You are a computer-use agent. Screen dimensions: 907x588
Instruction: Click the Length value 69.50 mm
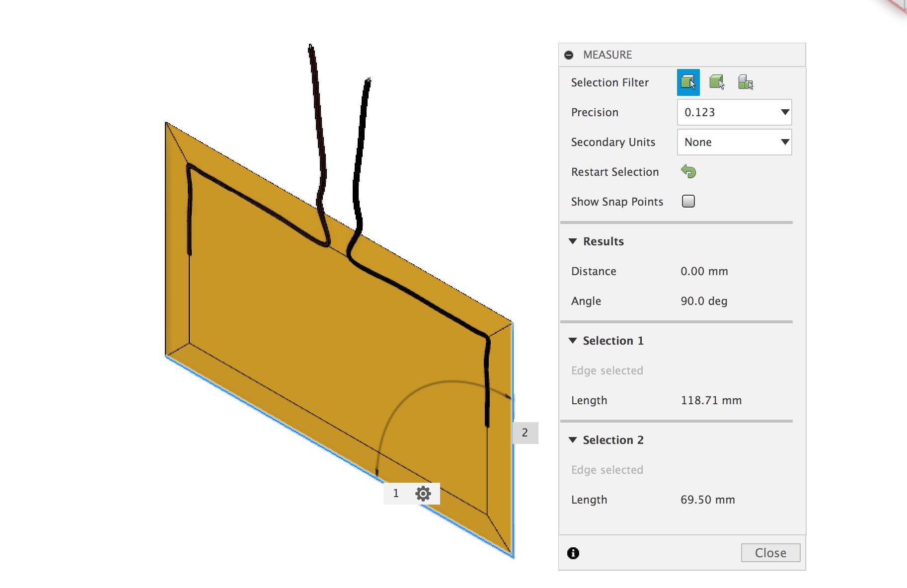[x=708, y=500]
